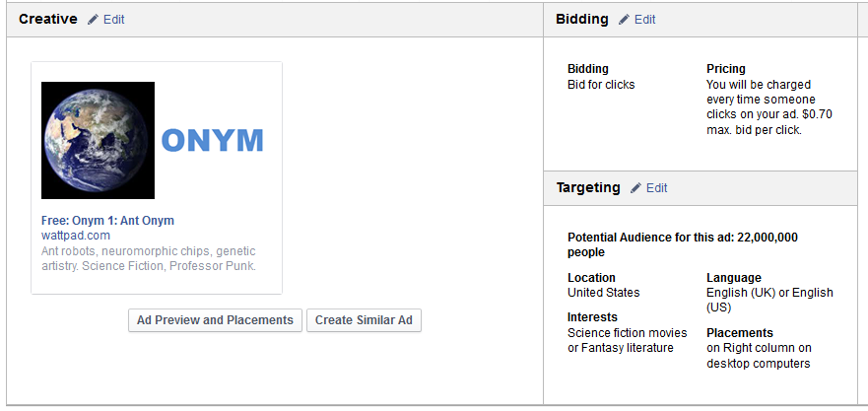This screenshot has height=411, width=868.
Task: Open the Edit link for Bidding section
Action: (x=644, y=20)
